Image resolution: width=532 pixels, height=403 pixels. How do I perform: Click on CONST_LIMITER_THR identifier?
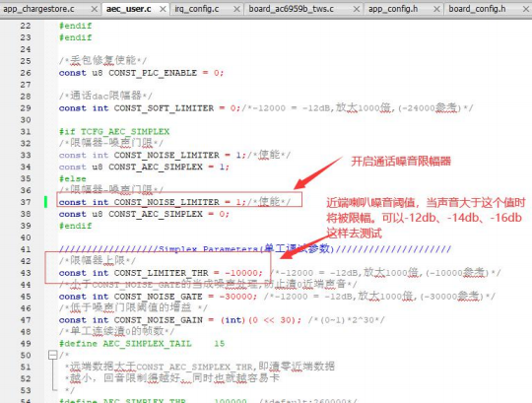pyautogui.click(x=162, y=273)
